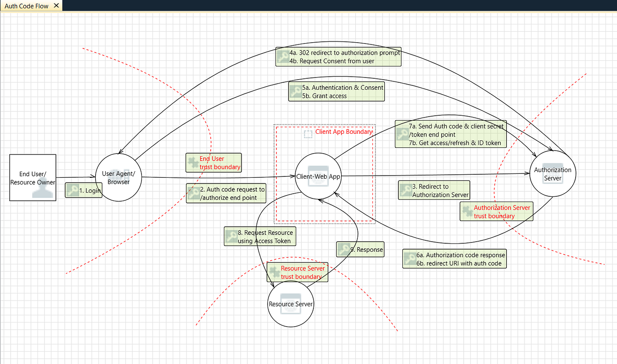Click puzzle icon of Resource Server trust boundary
Image resolution: width=617 pixels, height=364 pixels.
click(x=274, y=272)
